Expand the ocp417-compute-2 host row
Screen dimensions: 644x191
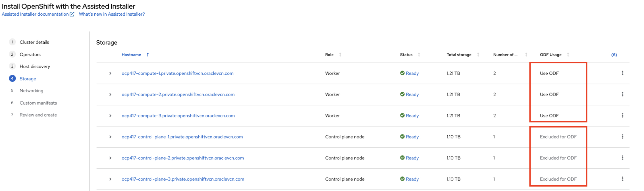[110, 94]
